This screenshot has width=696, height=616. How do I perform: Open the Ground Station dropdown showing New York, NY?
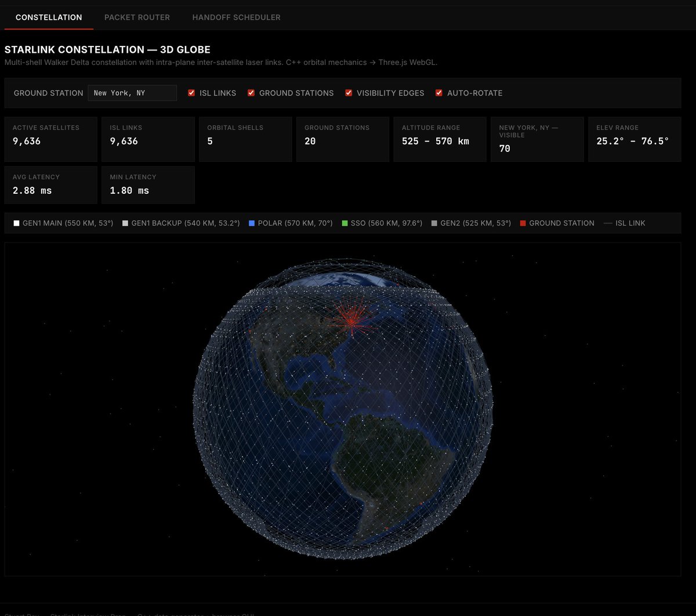pos(132,93)
